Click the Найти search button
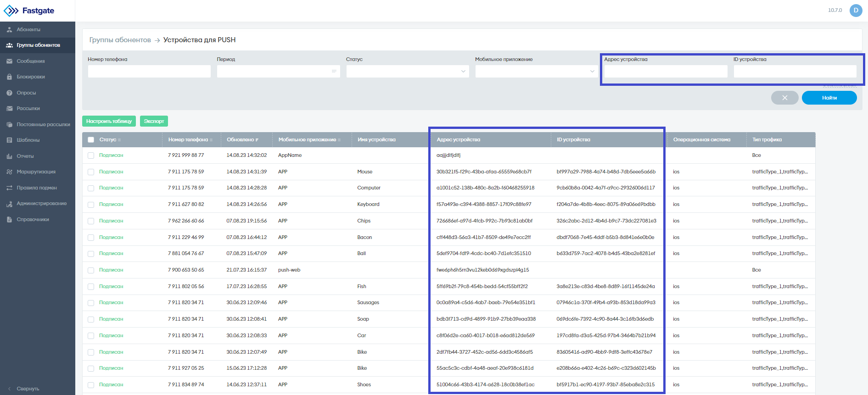 tap(829, 98)
